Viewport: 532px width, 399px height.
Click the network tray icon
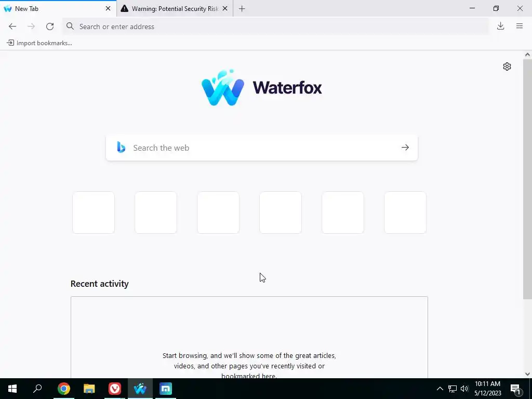(453, 389)
